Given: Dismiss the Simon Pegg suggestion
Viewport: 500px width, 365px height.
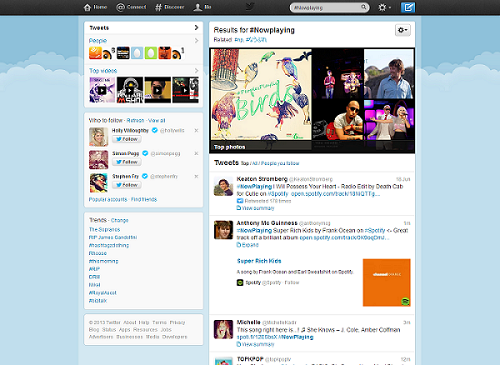Looking at the screenshot, I should (196, 153).
